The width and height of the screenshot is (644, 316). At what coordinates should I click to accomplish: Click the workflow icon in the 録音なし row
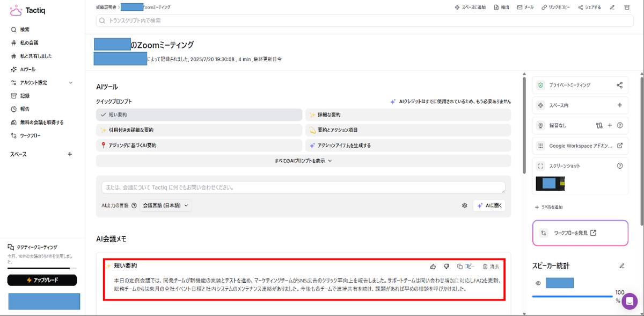(600, 125)
